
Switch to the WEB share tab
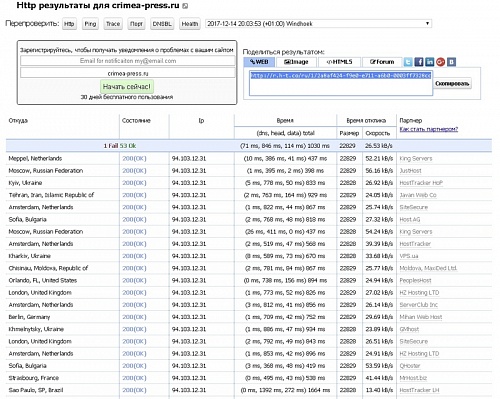(x=259, y=62)
